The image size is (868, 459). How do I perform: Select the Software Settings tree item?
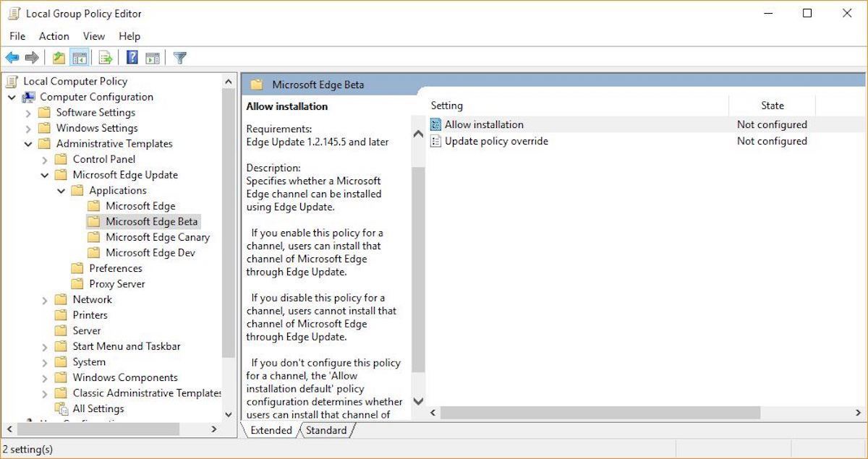tap(95, 113)
